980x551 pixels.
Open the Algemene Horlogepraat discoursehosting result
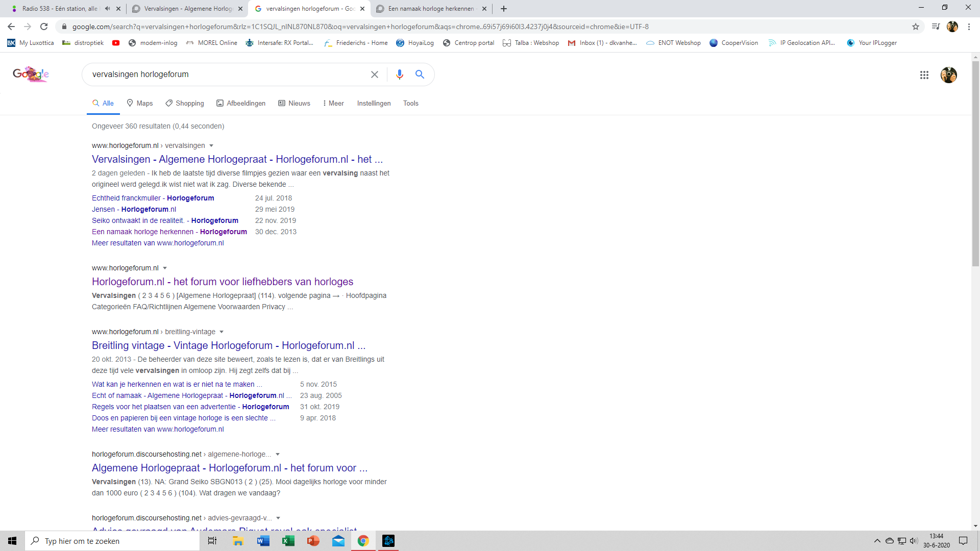[x=230, y=468]
